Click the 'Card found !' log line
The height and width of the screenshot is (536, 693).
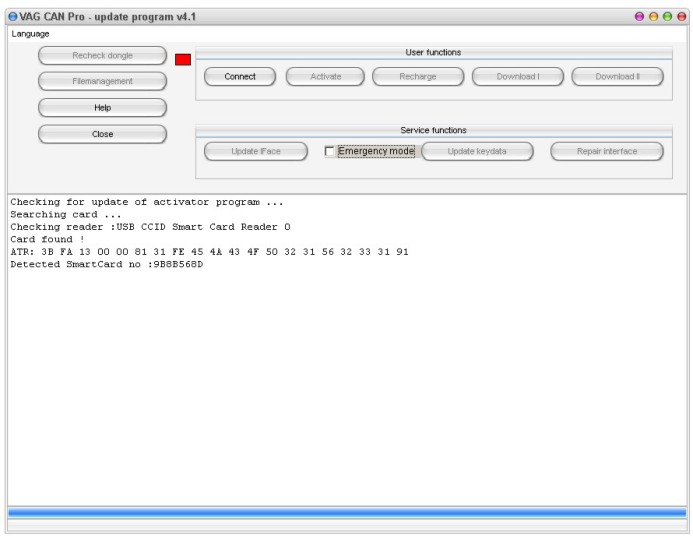[47, 239]
